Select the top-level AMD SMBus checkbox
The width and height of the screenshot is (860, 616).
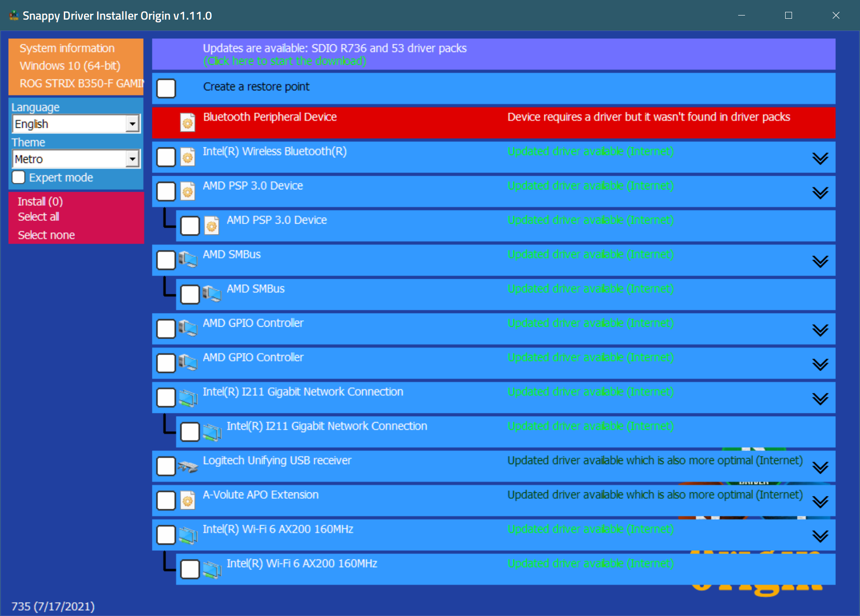click(166, 260)
